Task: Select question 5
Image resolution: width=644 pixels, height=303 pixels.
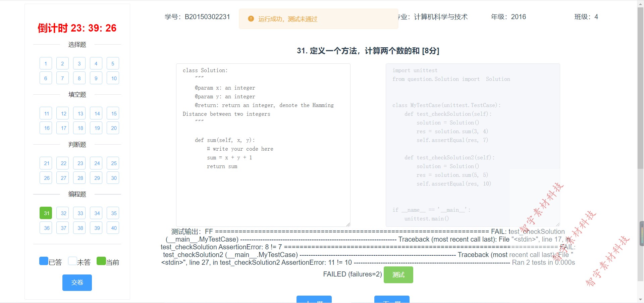Action: coord(113,63)
